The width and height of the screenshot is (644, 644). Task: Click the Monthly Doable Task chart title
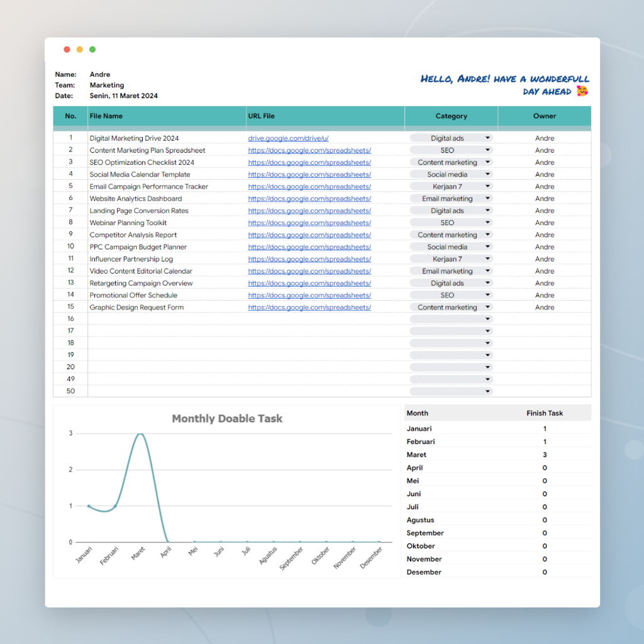tap(227, 419)
